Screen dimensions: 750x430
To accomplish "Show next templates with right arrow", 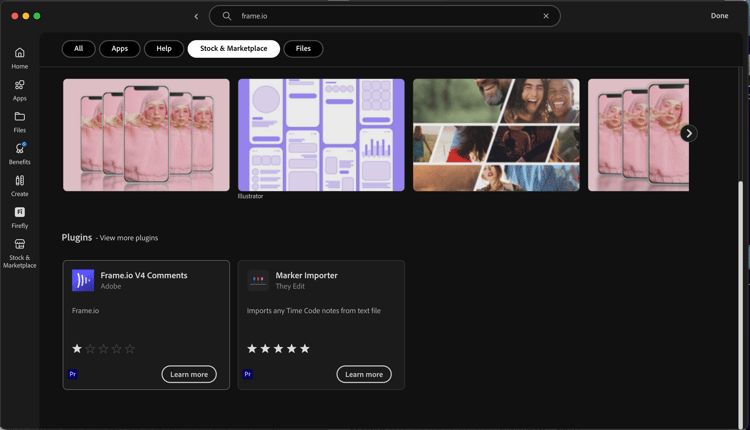I will pos(689,133).
